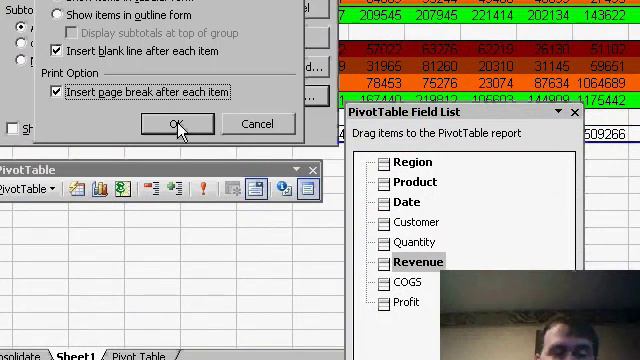Refresh data using the red exclamation icon
The width and height of the screenshot is (640, 360).
203,189
